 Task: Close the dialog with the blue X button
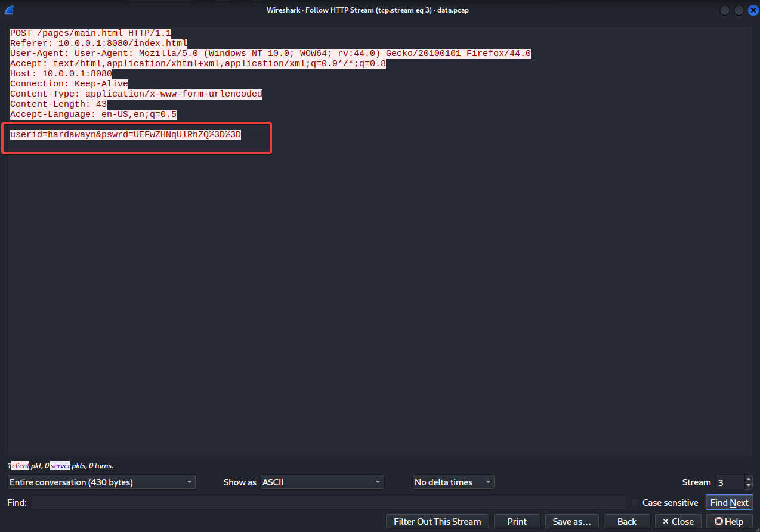pyautogui.click(x=753, y=10)
